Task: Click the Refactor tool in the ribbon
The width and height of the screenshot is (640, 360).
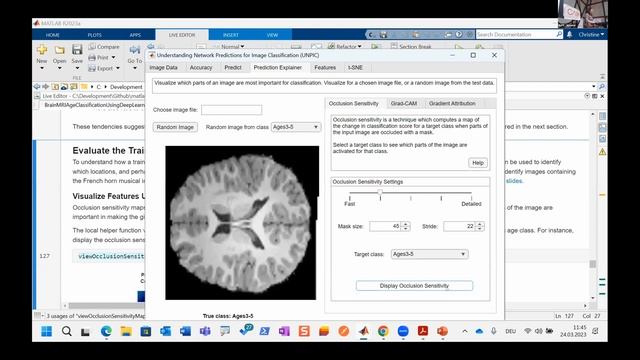Action: coord(345,47)
